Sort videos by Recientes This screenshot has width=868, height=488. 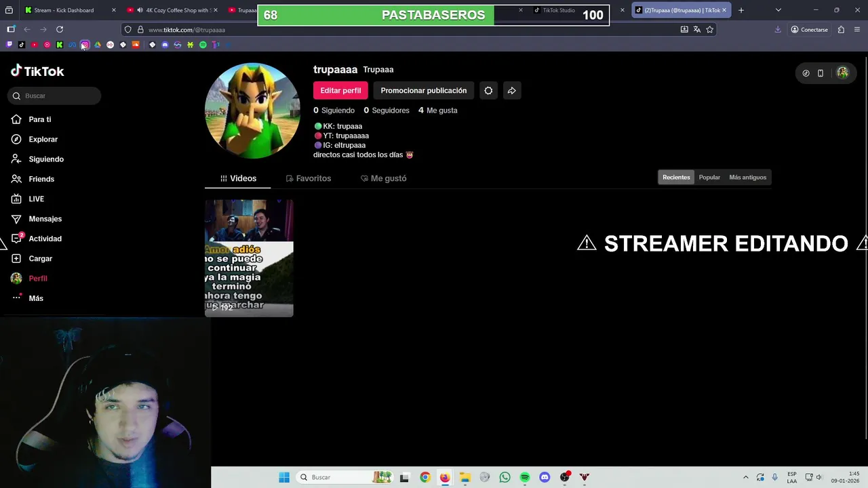click(676, 178)
